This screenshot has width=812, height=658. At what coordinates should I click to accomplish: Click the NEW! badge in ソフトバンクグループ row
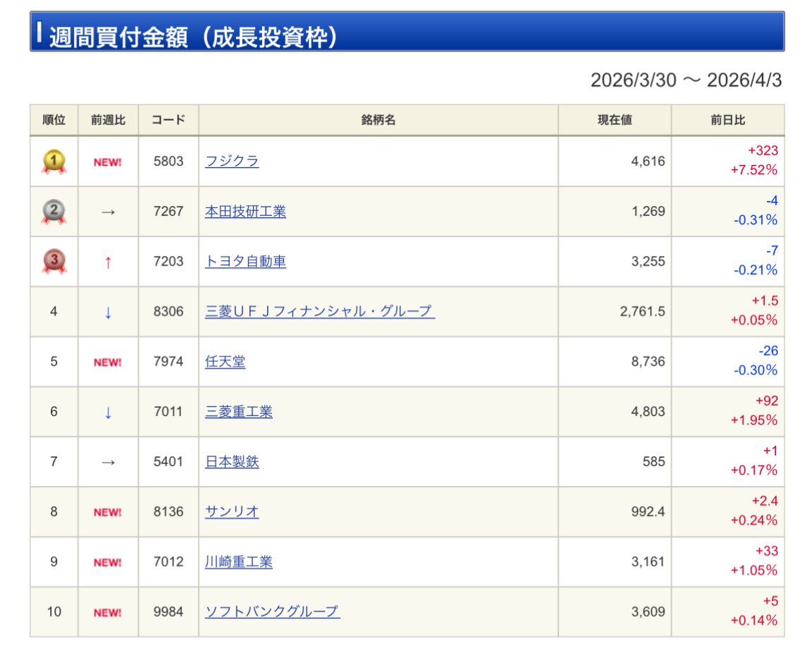pos(108,612)
